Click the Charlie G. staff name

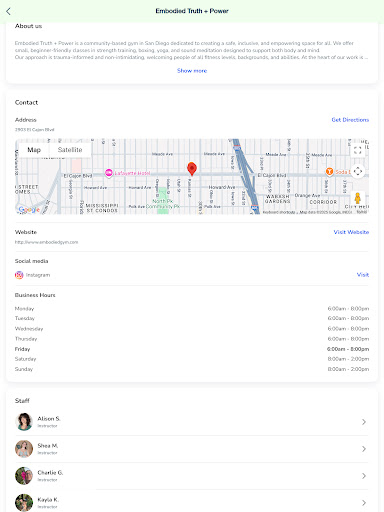tap(50, 473)
